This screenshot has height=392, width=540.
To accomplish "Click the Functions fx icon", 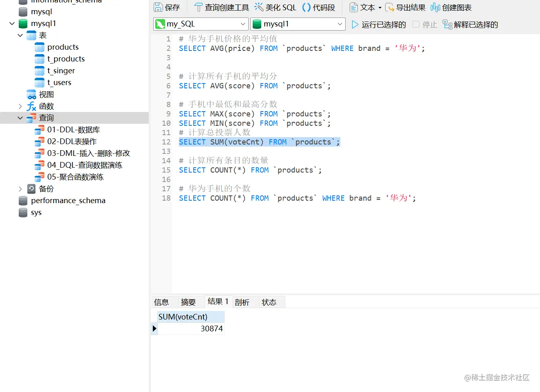I will tap(31, 106).
